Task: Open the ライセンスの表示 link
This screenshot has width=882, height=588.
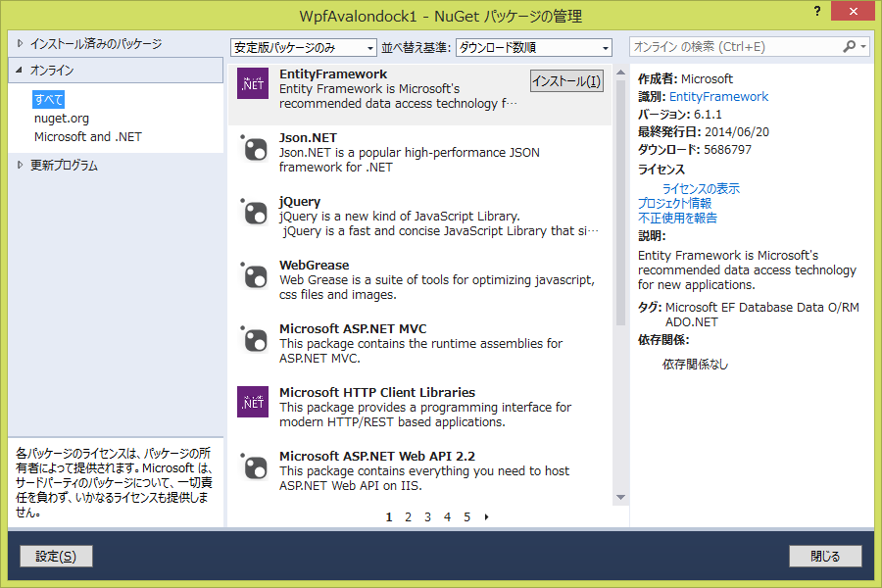Action: coord(701,188)
